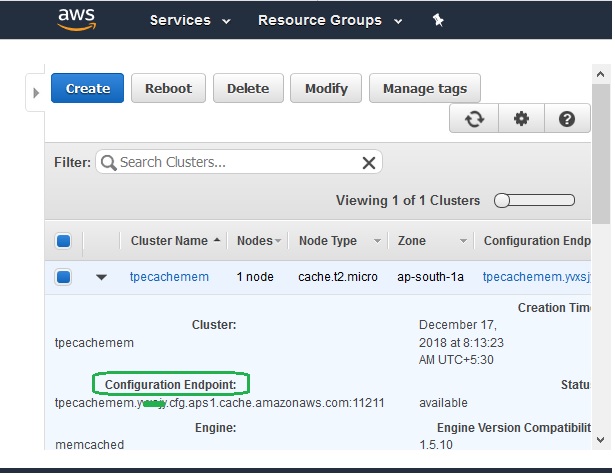This screenshot has width=615, height=475.
Task: Open settings gear for the table
Action: coord(520,119)
